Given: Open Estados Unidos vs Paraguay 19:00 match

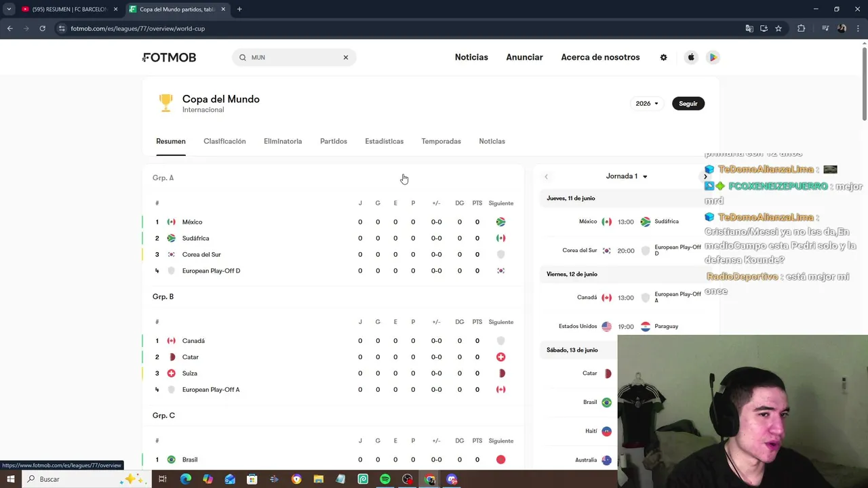Looking at the screenshot, I should tap(626, 326).
